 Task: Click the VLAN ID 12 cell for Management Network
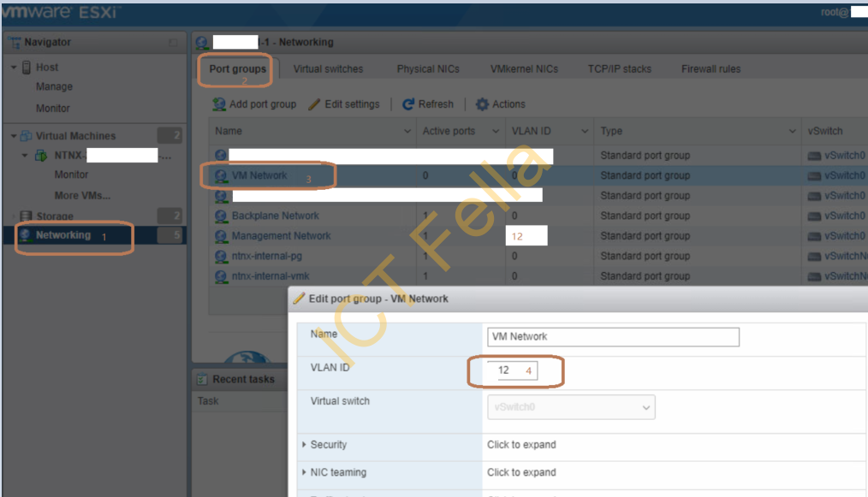[526, 236]
